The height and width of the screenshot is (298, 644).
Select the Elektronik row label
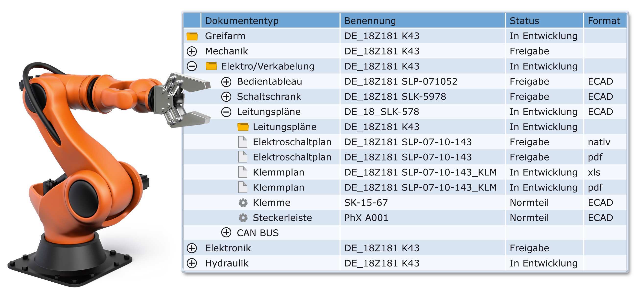(x=228, y=248)
